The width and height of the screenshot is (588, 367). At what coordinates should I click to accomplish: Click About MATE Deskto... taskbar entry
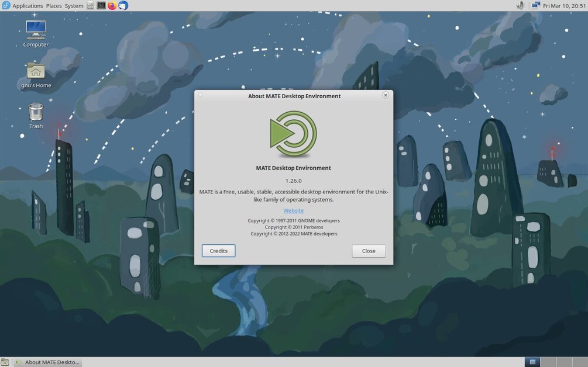point(47,362)
